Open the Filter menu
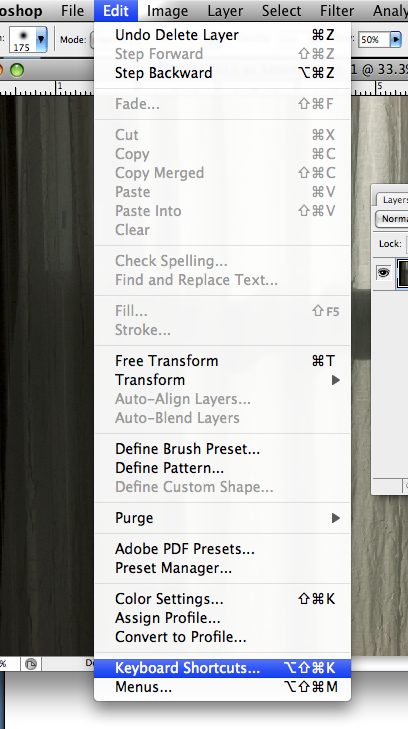The width and height of the screenshot is (408, 729). coord(337,10)
